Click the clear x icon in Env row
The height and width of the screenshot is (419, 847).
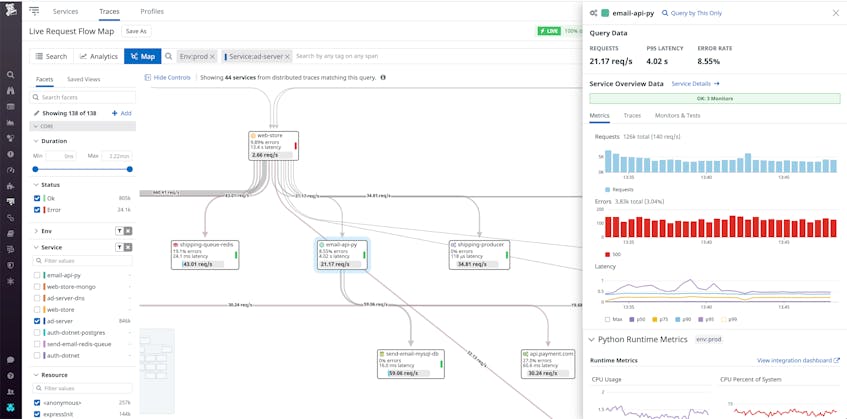click(x=128, y=231)
